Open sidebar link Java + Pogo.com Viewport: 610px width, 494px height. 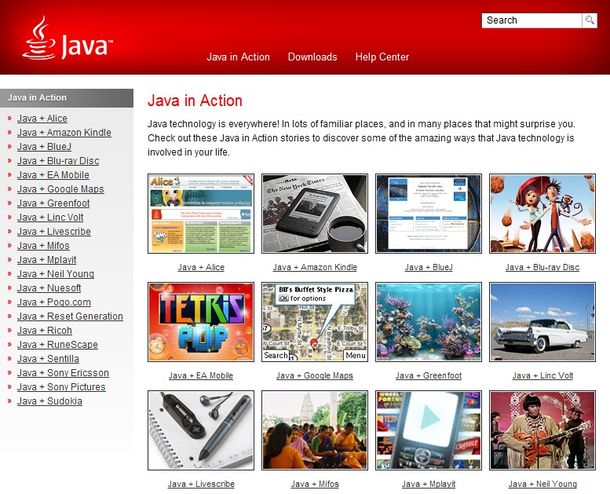click(54, 302)
